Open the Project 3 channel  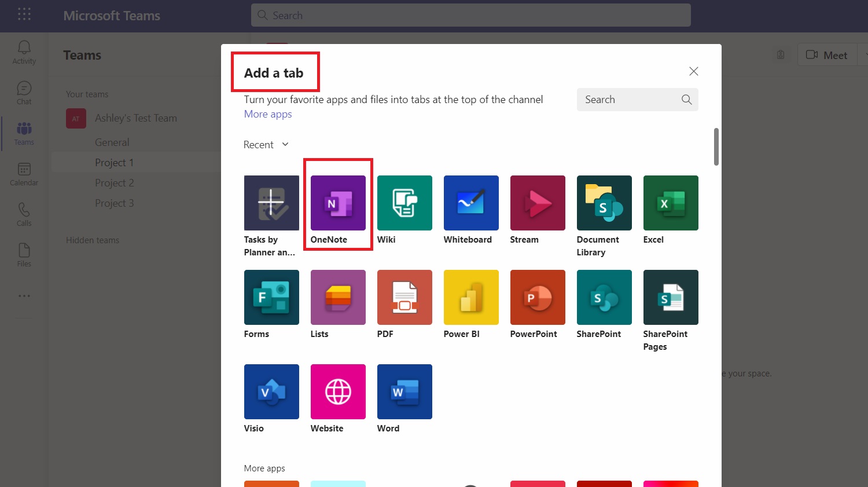coord(115,203)
